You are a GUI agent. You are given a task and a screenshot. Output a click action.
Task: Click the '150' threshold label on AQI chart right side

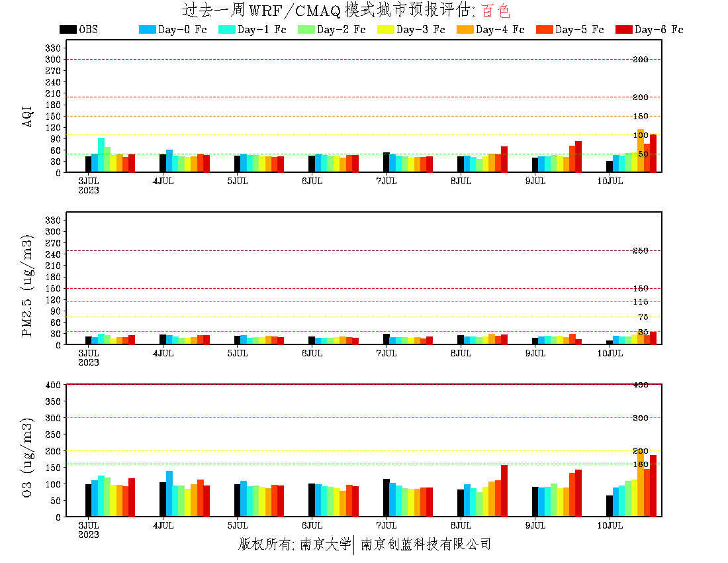[641, 116]
